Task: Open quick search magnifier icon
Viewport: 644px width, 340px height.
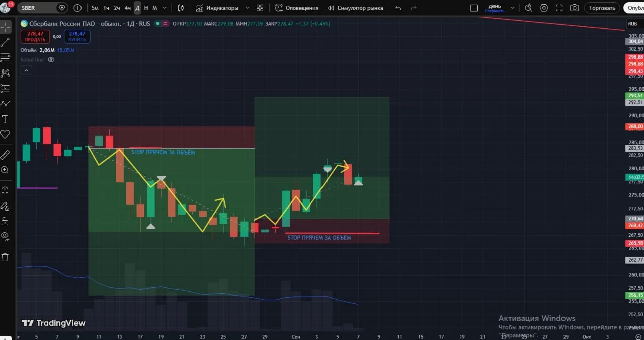Action: (528, 8)
